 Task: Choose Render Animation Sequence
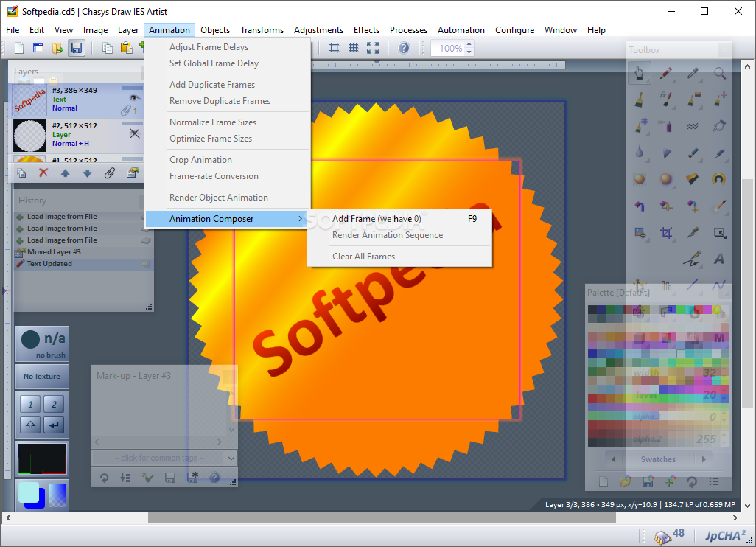(x=399, y=235)
